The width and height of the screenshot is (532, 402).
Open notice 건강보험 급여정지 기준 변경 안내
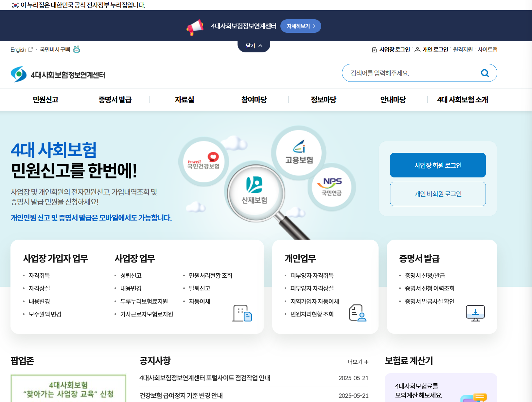pyautogui.click(x=181, y=395)
